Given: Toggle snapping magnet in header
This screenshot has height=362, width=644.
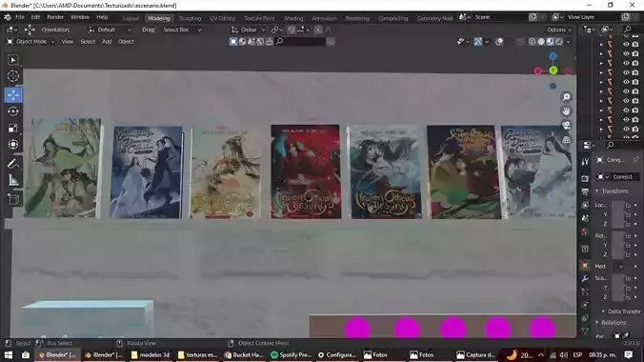Looking at the screenshot, I should coord(291,30).
